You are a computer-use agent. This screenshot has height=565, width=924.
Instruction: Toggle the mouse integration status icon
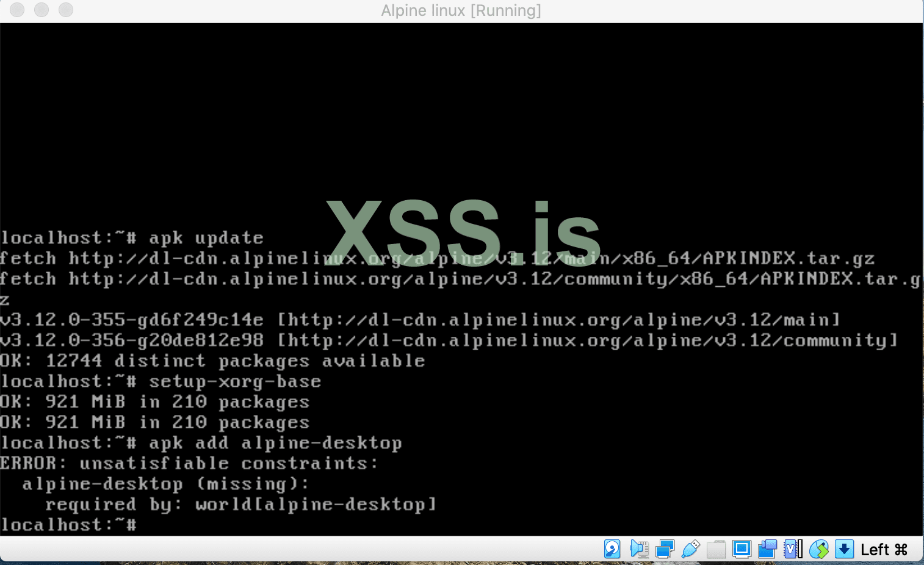(x=818, y=549)
